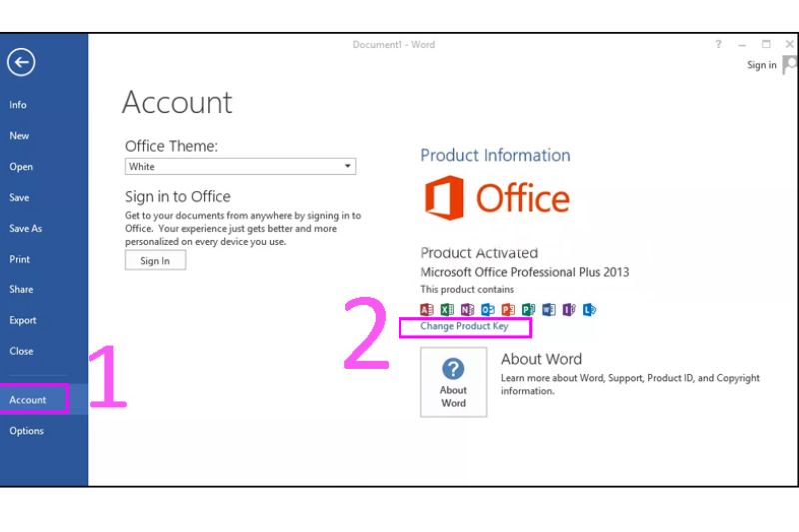
Task: Open Options from the sidebar
Action: pos(26,431)
